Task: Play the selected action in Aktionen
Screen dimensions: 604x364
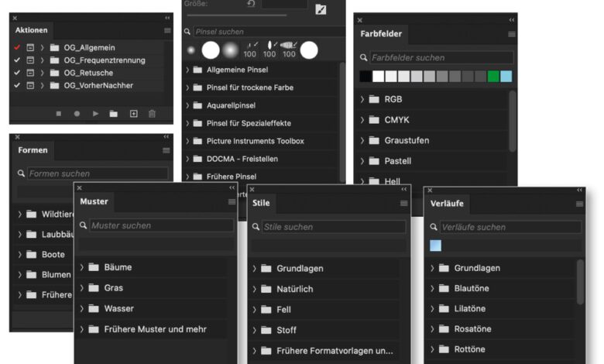Action: pyautogui.click(x=95, y=114)
